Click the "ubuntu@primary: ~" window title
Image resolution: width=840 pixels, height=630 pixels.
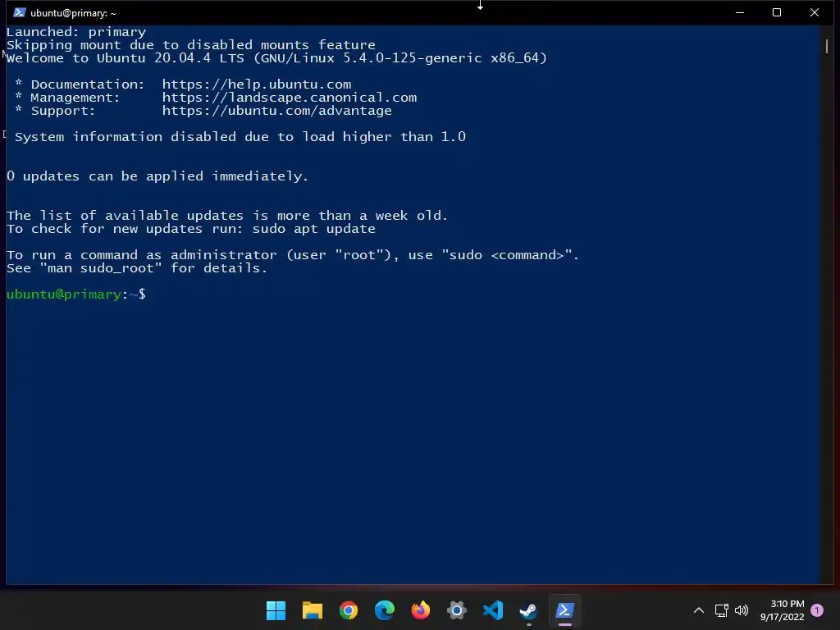[x=73, y=13]
